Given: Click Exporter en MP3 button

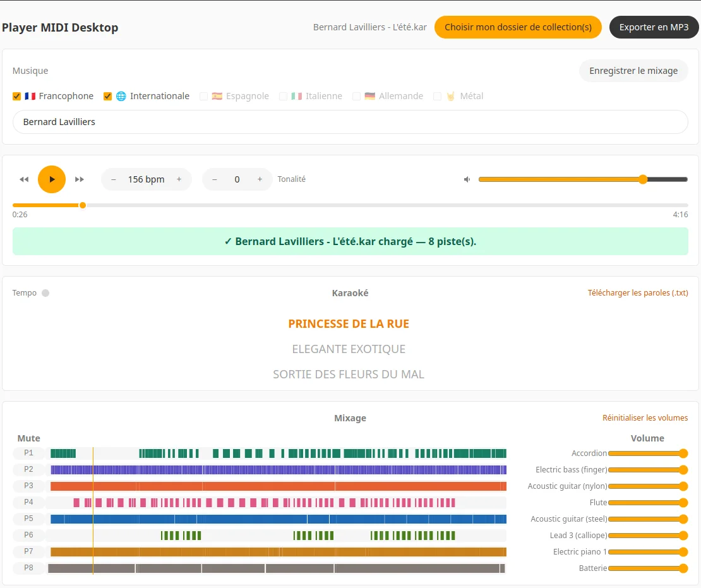Looking at the screenshot, I should point(654,27).
